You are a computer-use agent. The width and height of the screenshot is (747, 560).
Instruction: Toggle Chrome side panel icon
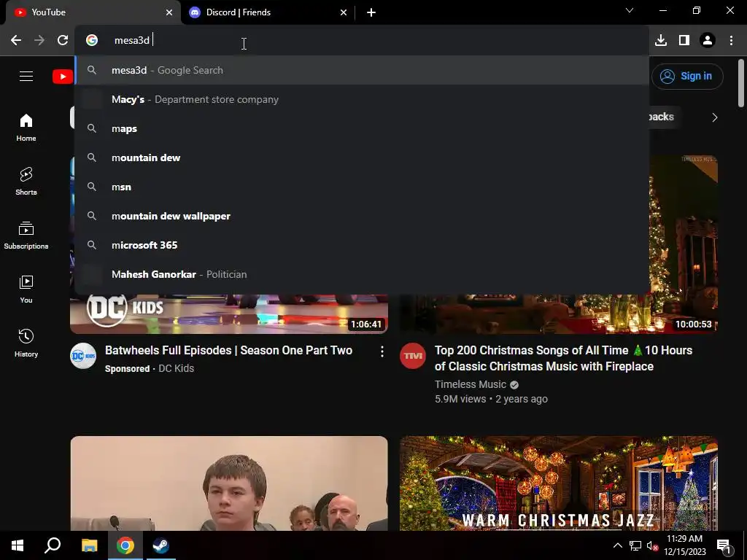pyautogui.click(x=684, y=41)
